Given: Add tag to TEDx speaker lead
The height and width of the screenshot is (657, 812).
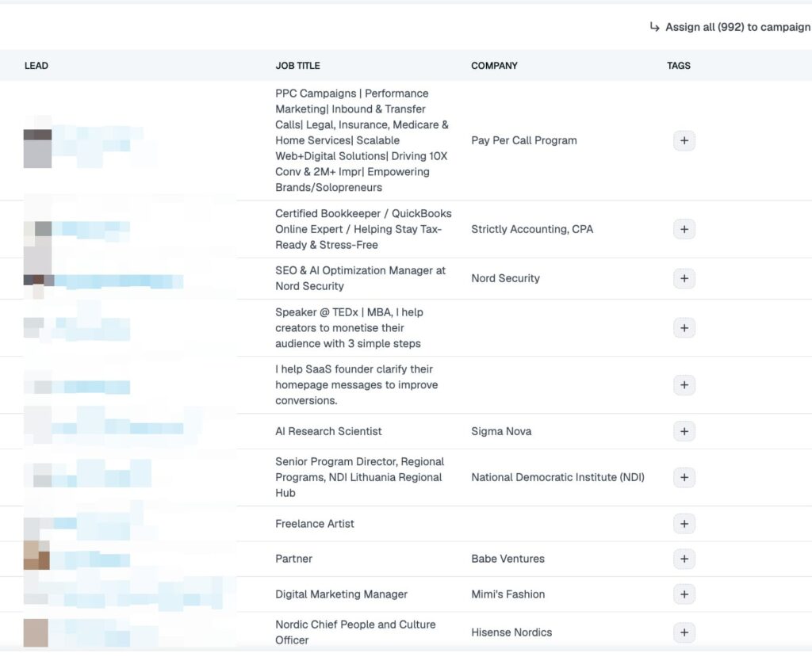Looking at the screenshot, I should click(684, 328).
